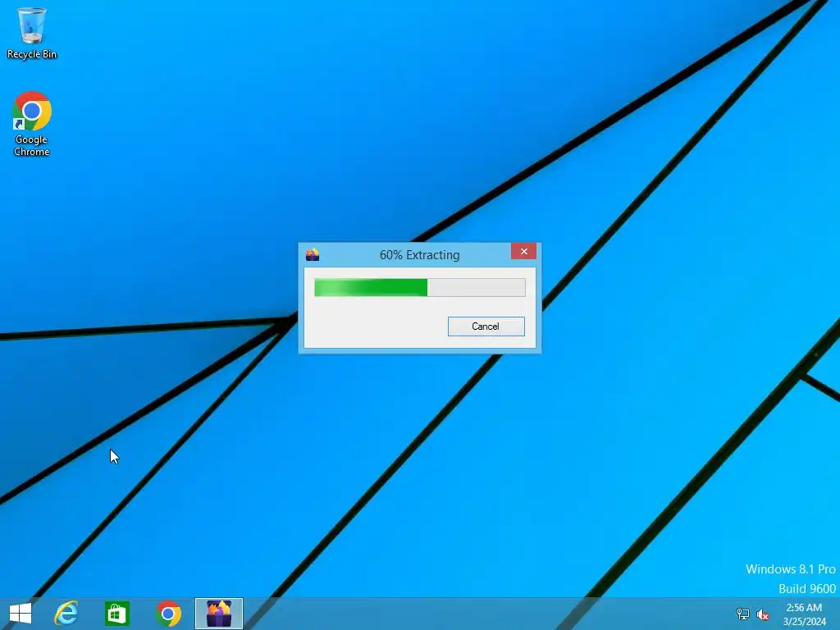840x630 pixels.
Task: Select the Google Chrome desktop shortcut
Action: coord(32,125)
